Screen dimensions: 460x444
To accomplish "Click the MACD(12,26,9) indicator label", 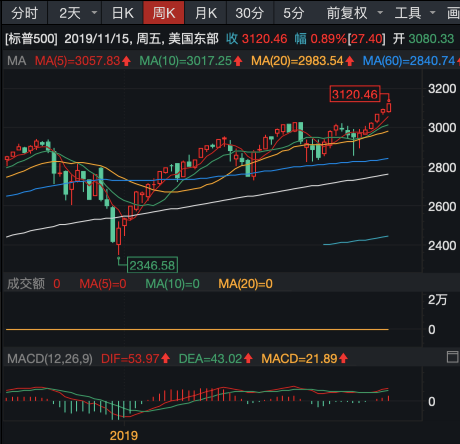I will coord(50,359).
